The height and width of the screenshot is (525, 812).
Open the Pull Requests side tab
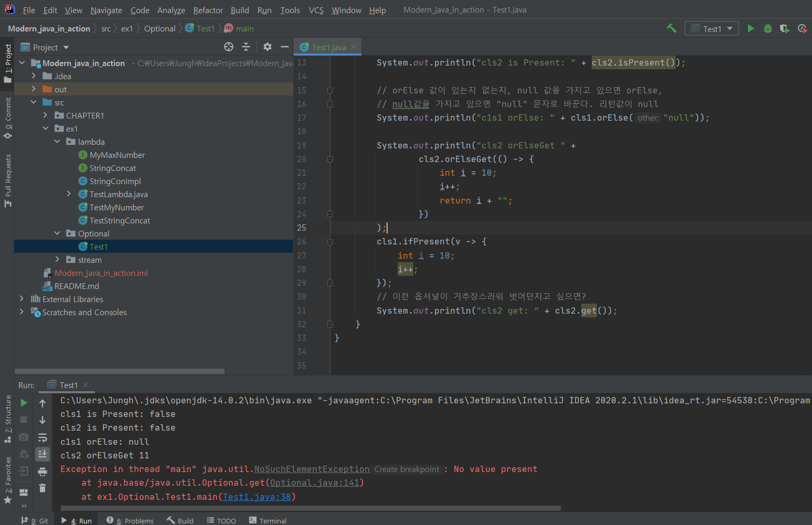click(7, 180)
